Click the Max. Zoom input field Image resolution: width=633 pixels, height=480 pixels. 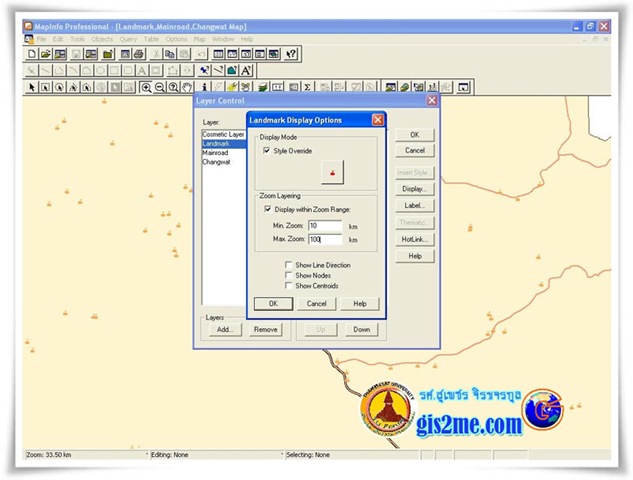pyautogui.click(x=325, y=239)
